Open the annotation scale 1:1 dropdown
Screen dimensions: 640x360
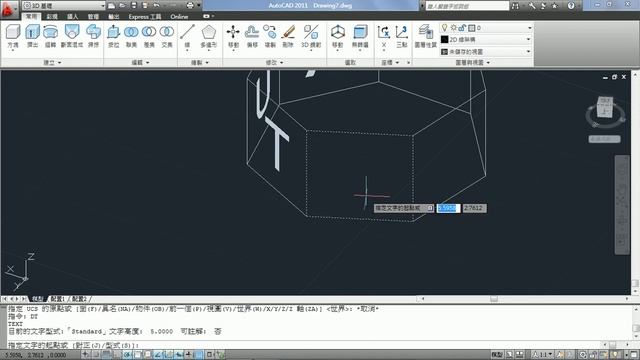point(542,355)
